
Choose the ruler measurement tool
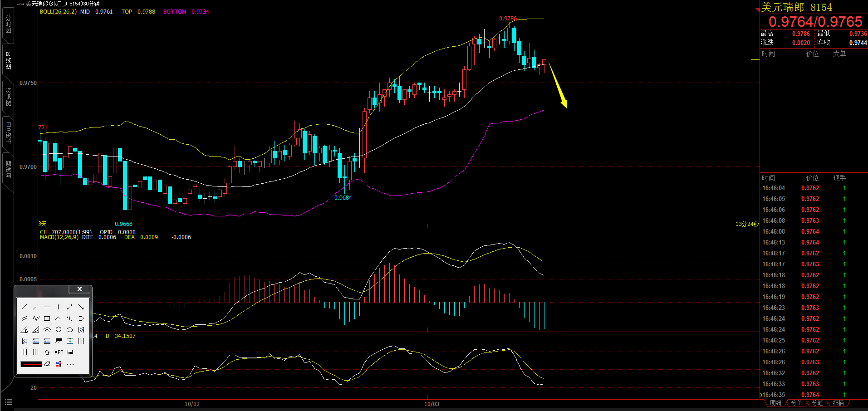(70, 352)
